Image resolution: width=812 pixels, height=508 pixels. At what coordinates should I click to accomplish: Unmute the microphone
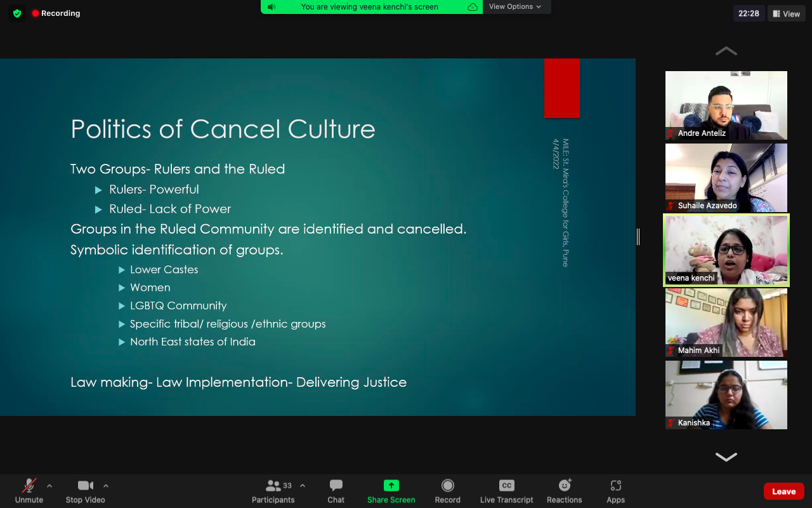pos(29,491)
